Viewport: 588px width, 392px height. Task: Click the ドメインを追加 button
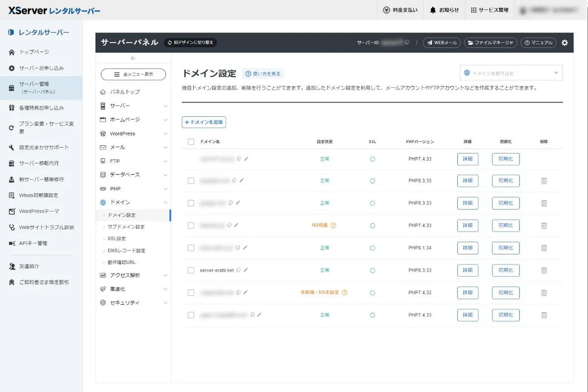pos(204,122)
